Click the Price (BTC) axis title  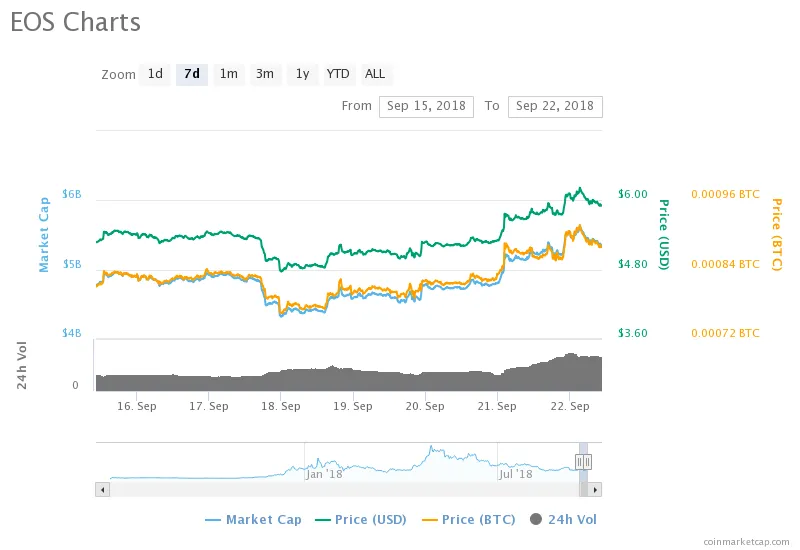[x=777, y=235]
